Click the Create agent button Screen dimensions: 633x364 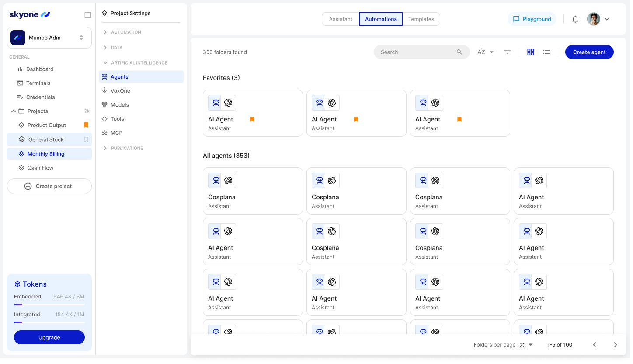pyautogui.click(x=589, y=52)
